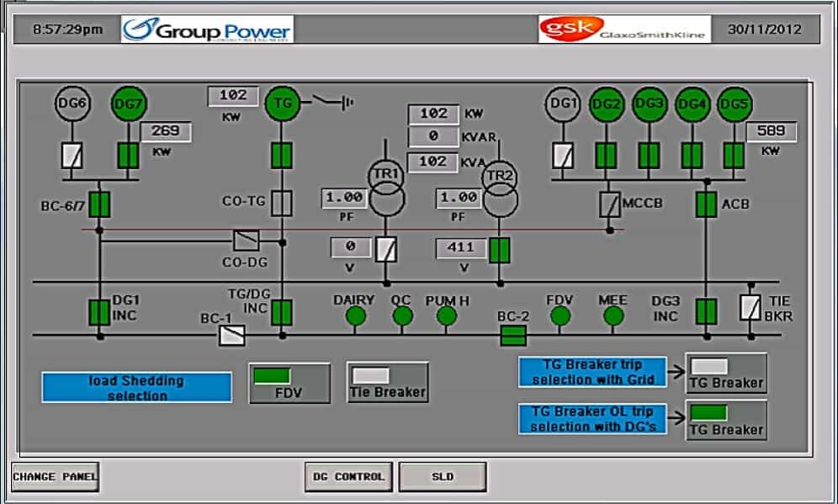Select the DG6 generator symbol
The width and height of the screenshot is (838, 504).
[x=72, y=103]
